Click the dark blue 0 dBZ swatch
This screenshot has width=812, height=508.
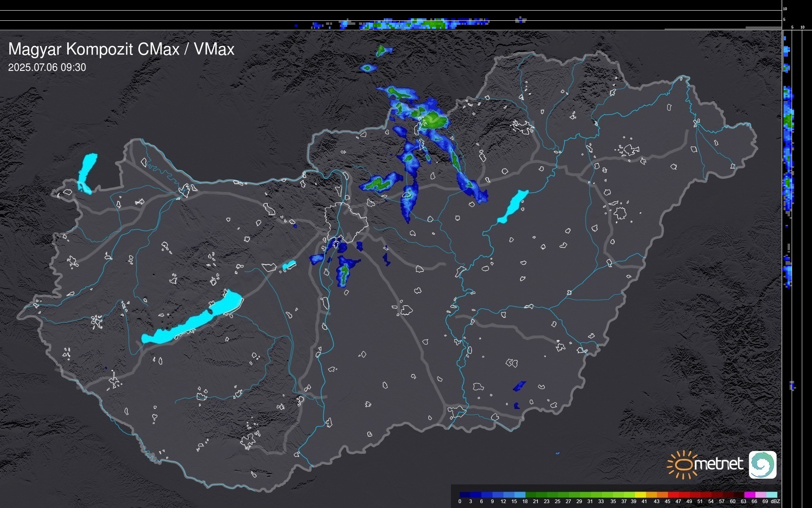[464, 495]
